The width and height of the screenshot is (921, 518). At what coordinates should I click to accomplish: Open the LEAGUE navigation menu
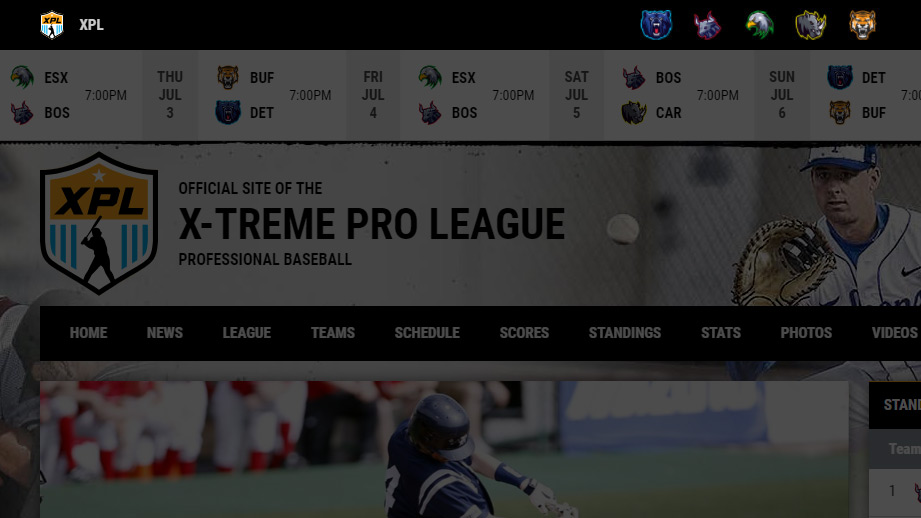(247, 333)
